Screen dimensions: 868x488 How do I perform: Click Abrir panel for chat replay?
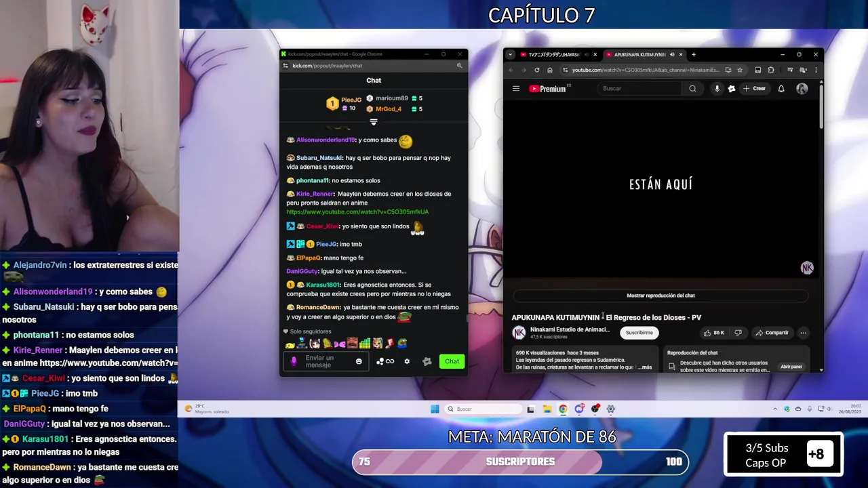click(791, 367)
